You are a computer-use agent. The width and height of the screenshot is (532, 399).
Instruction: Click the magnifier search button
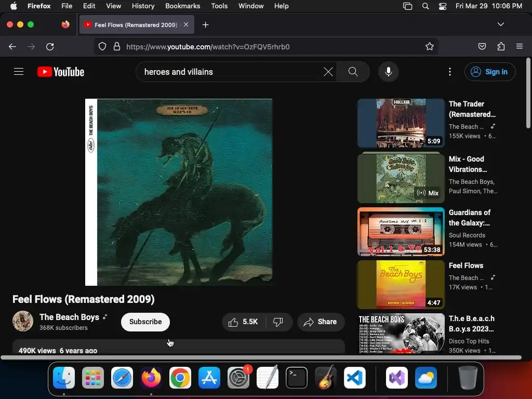[x=353, y=72]
